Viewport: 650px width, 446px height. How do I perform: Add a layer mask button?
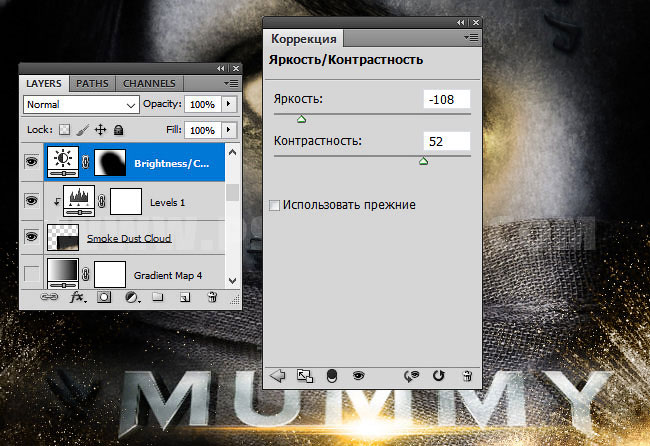(104, 297)
